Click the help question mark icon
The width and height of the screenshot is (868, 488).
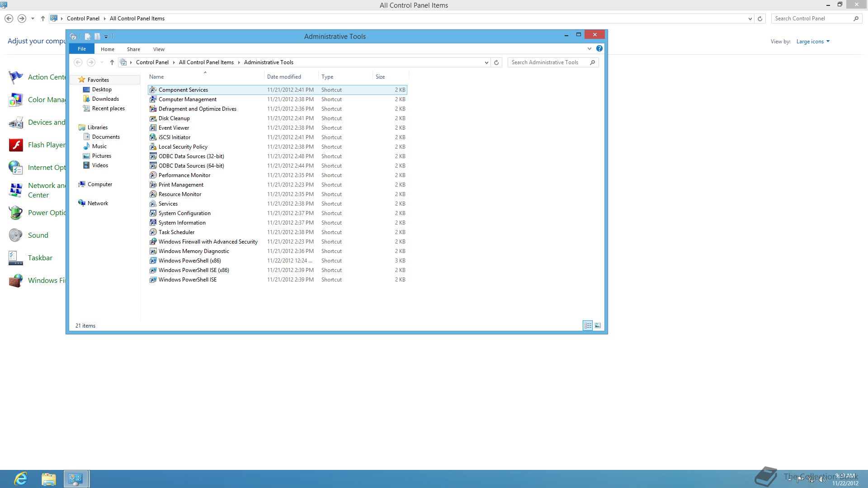click(599, 49)
